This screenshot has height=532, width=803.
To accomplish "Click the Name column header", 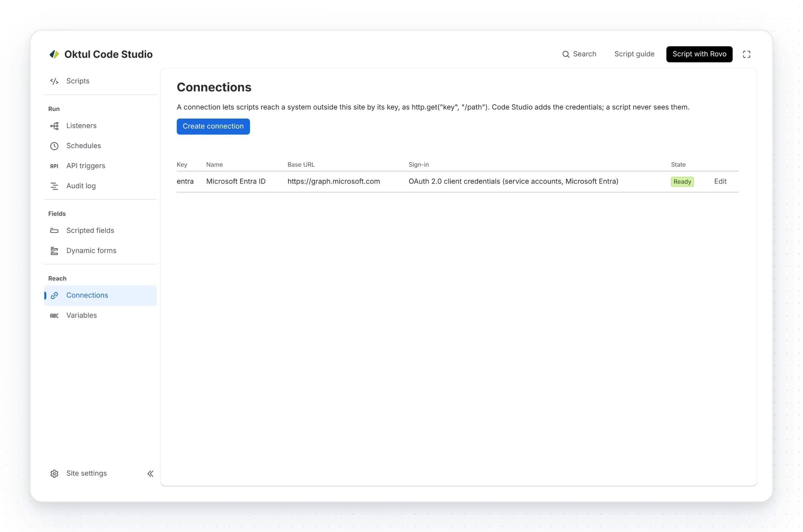I will click(x=214, y=164).
